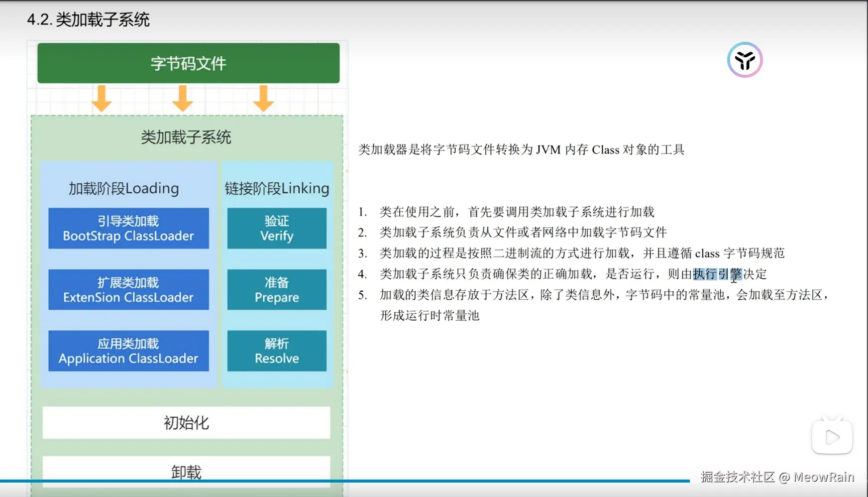Click the right orange down arrow

[x=263, y=98]
